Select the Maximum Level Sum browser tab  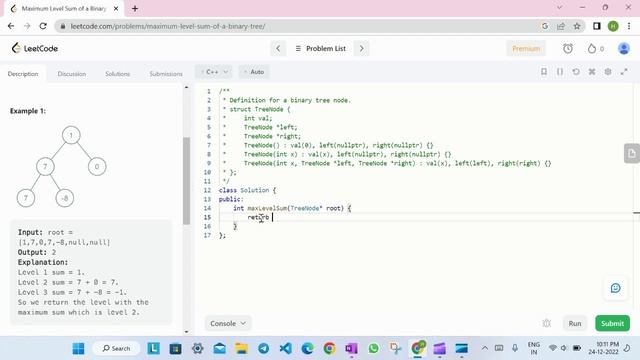tap(64, 8)
